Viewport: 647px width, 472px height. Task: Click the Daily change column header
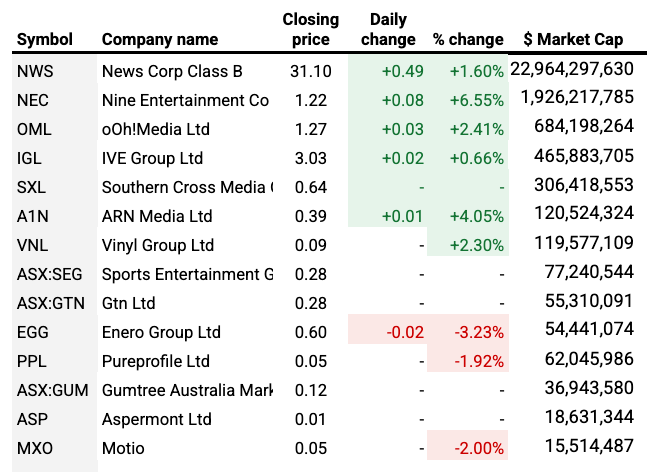[x=386, y=30]
